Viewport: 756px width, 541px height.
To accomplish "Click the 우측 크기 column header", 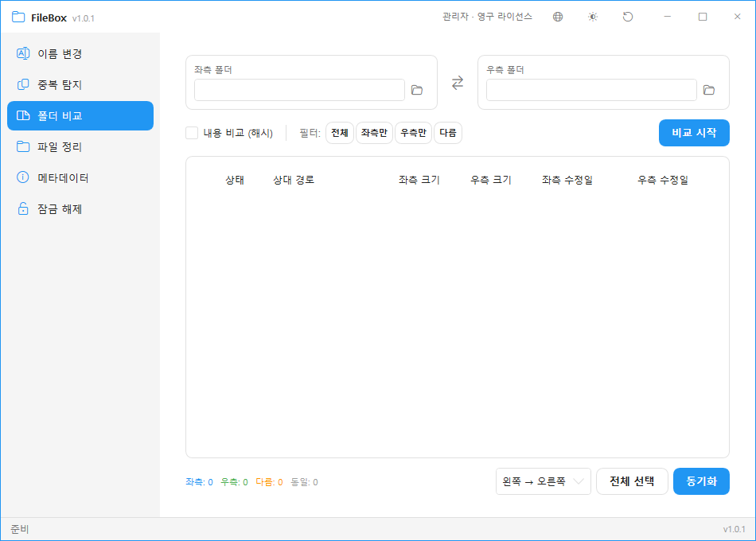I will click(491, 180).
